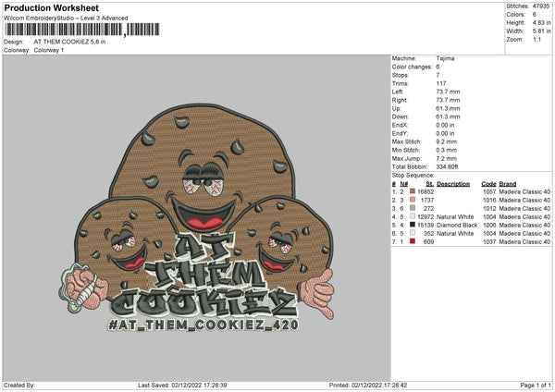Click the Diamond Black color swatch
Viewport: 555px width, 392px height.
(413, 225)
